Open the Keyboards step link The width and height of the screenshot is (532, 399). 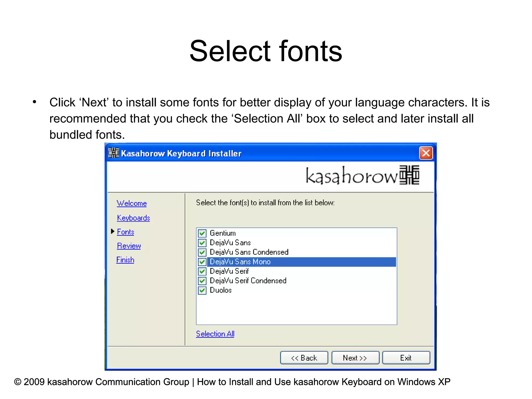(133, 218)
